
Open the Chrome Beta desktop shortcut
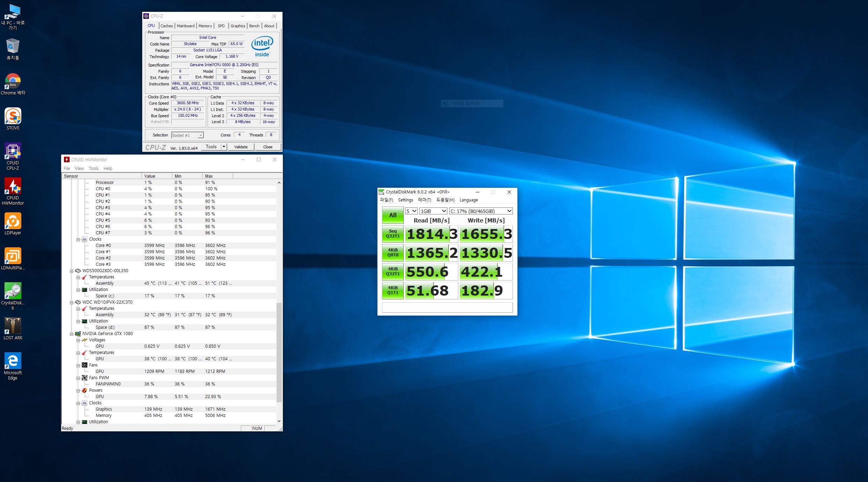[x=13, y=81]
